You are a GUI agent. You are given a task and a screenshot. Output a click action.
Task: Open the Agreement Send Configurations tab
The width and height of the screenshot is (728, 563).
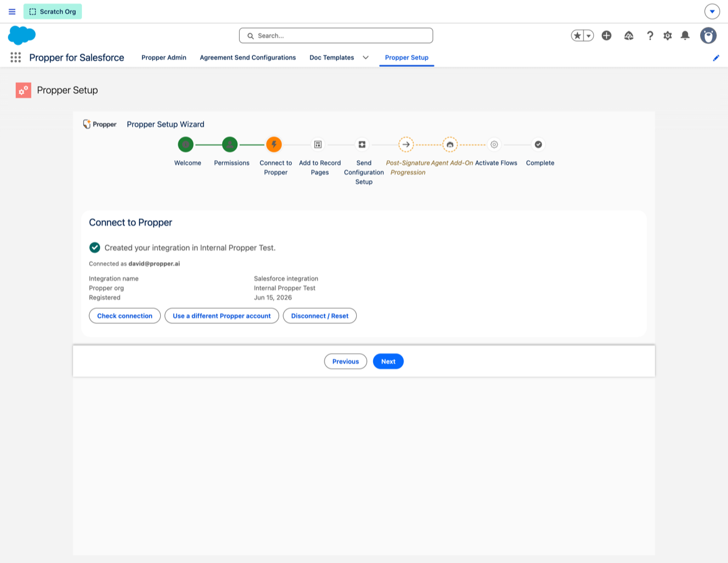248,58
